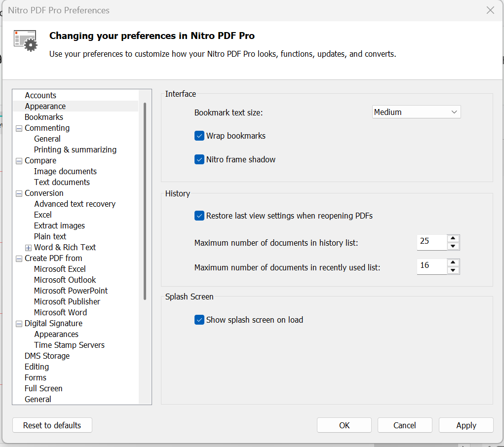Viewport: 504px width, 447px height.
Task: Select Forms preferences category
Action: pos(36,378)
